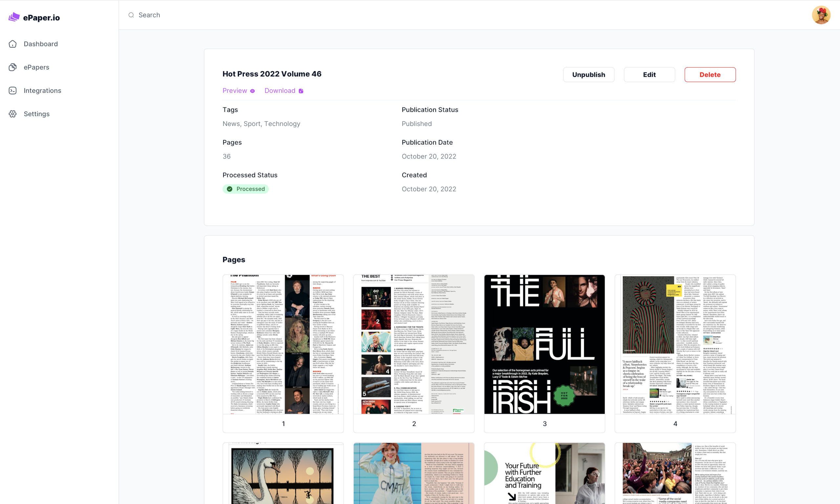Open the swan illustration page thumbnail
Screen dimensions: 840x504
[283, 473]
